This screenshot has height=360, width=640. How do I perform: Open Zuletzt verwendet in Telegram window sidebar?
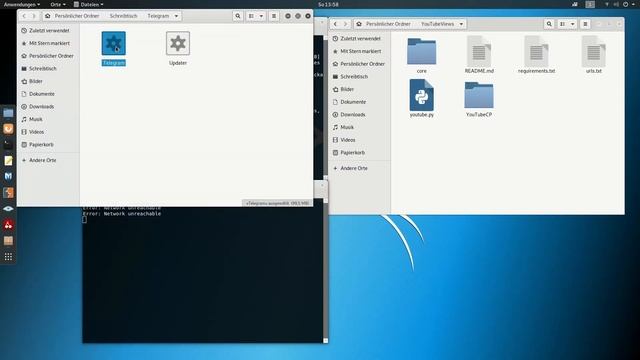pyautogui.click(x=48, y=31)
